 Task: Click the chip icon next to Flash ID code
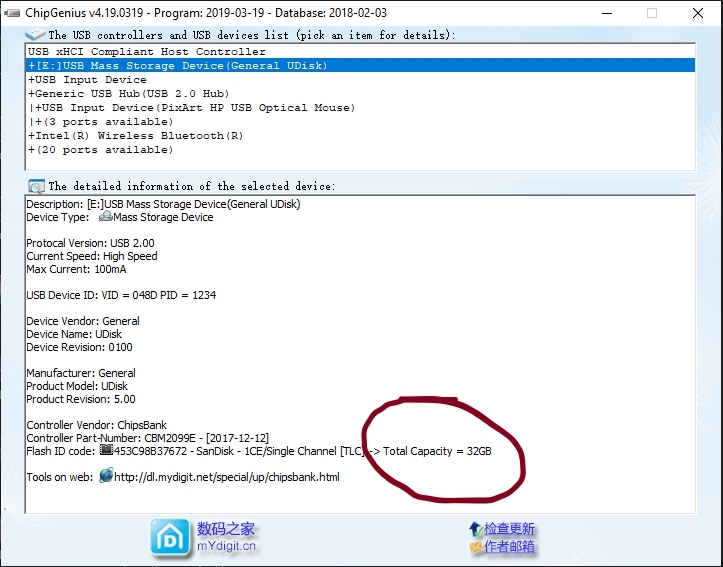(x=107, y=449)
